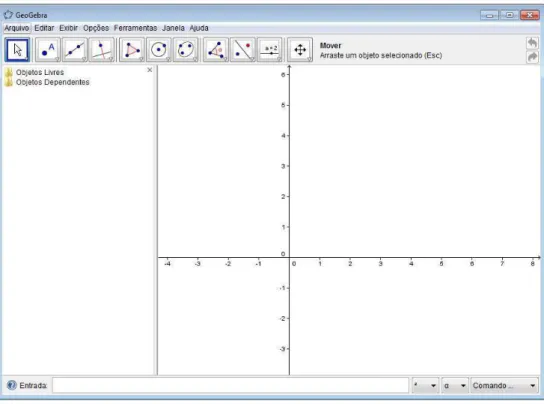Open the Janela menu
This screenshot has height=404, width=544.
pyautogui.click(x=173, y=28)
